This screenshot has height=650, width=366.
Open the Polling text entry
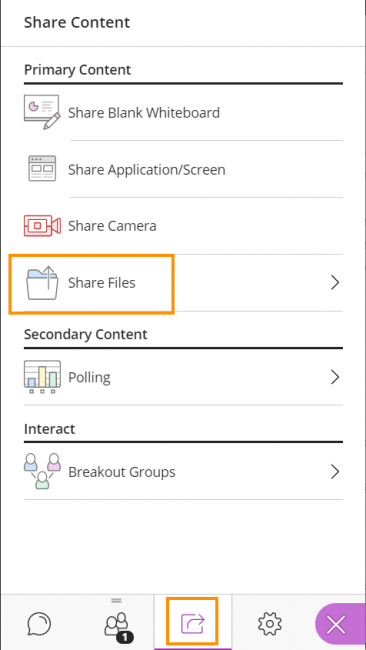pyautogui.click(x=89, y=378)
